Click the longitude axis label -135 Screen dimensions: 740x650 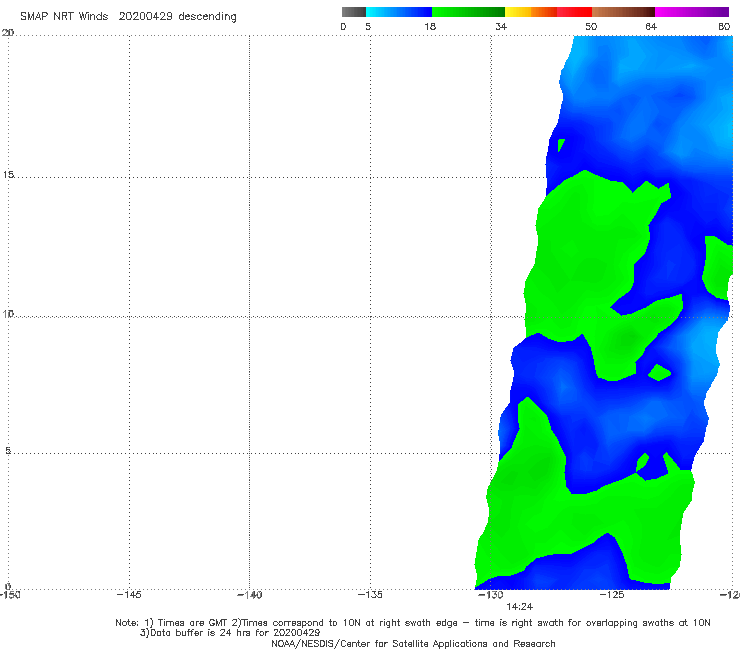click(x=370, y=595)
